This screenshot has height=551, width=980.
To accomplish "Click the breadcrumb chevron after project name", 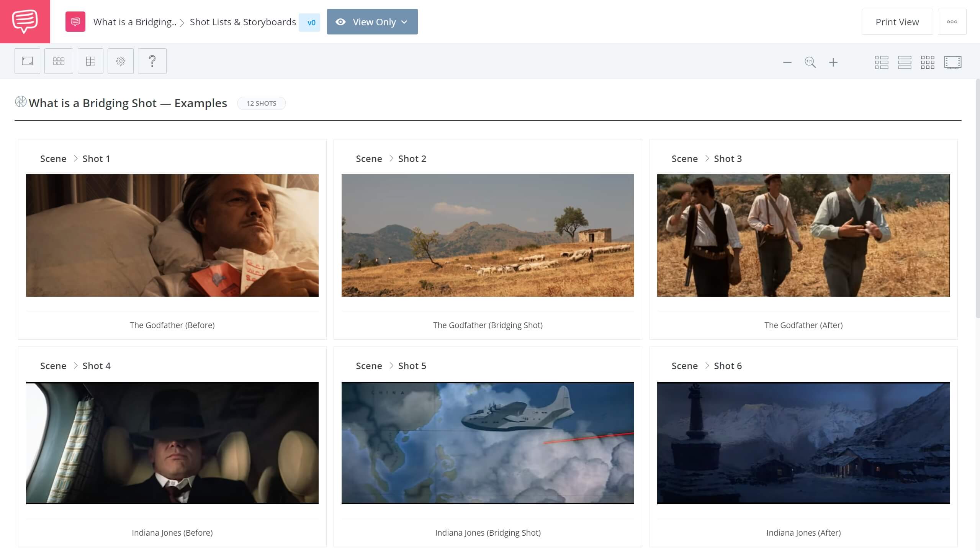I will coord(182,23).
